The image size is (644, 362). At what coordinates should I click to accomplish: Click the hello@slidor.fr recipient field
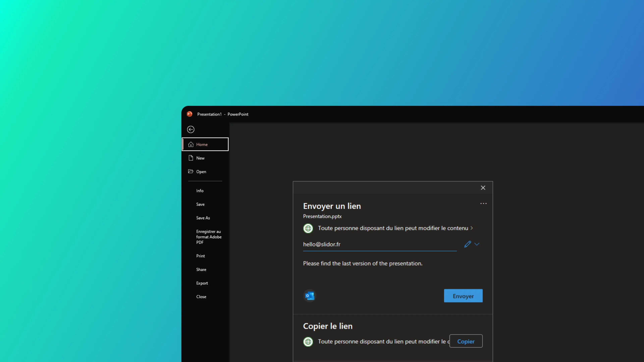tap(380, 244)
